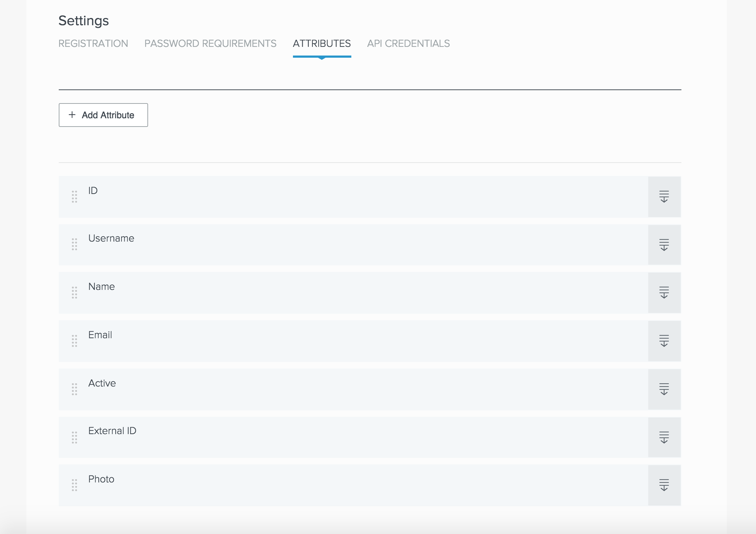Click the drag handle for ID attribute
Viewport: 756px width, 534px height.
pos(74,197)
